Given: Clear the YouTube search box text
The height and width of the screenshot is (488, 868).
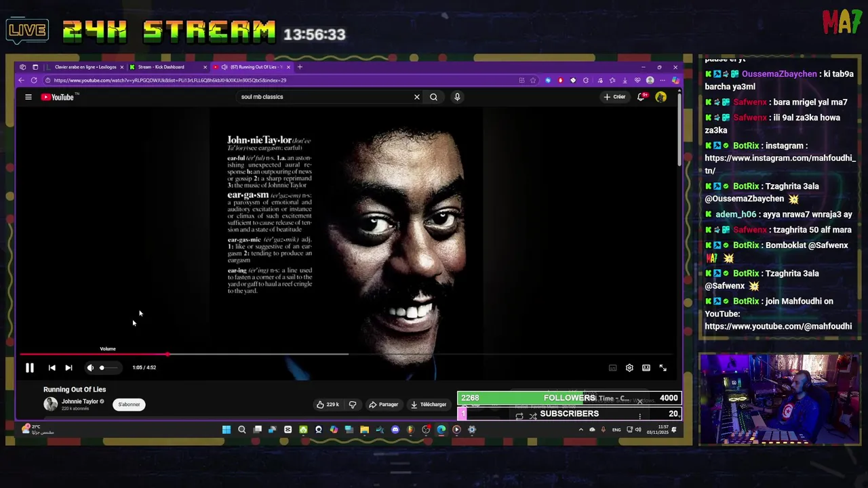Looking at the screenshot, I should coord(417,97).
